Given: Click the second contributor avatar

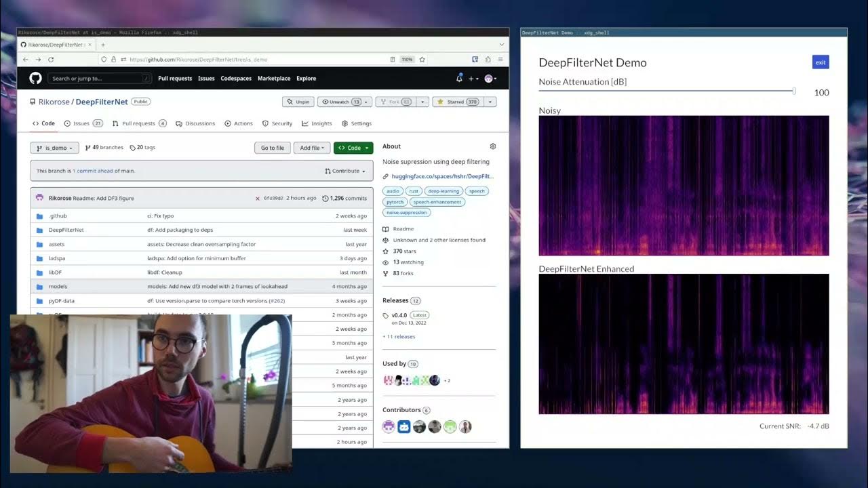Looking at the screenshot, I should (404, 426).
